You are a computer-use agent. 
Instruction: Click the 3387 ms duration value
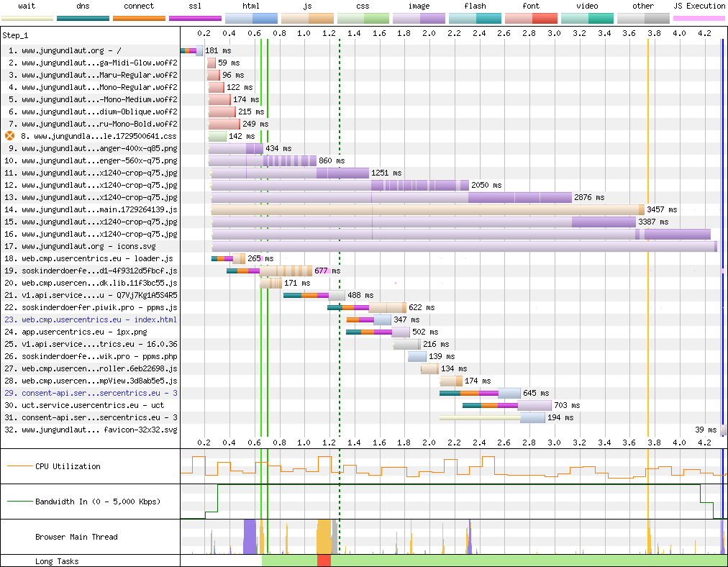[653, 222]
